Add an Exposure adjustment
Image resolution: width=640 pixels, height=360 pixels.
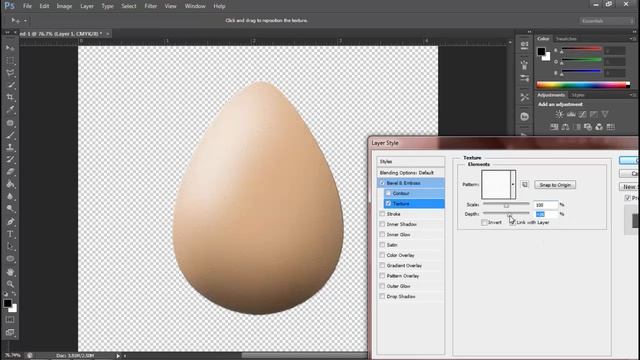click(593, 115)
